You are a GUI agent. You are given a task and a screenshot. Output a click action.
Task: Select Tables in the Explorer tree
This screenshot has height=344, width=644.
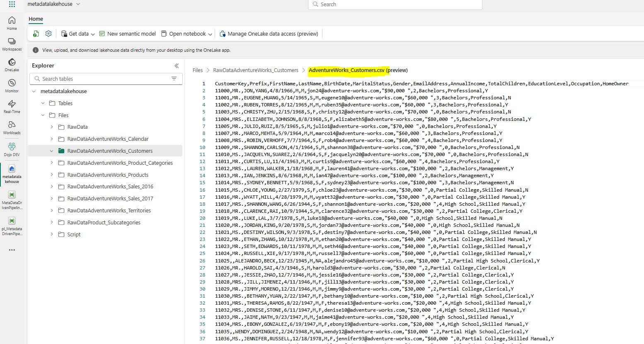click(x=65, y=103)
